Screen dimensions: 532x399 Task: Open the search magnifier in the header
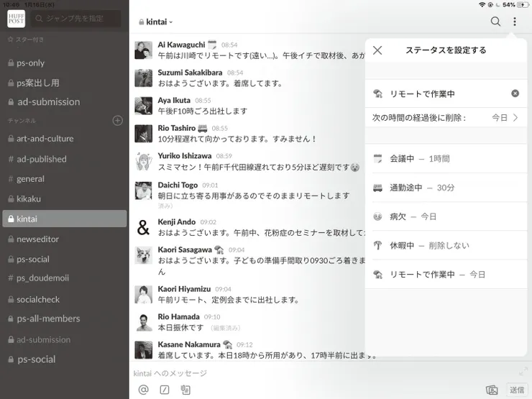click(x=495, y=22)
